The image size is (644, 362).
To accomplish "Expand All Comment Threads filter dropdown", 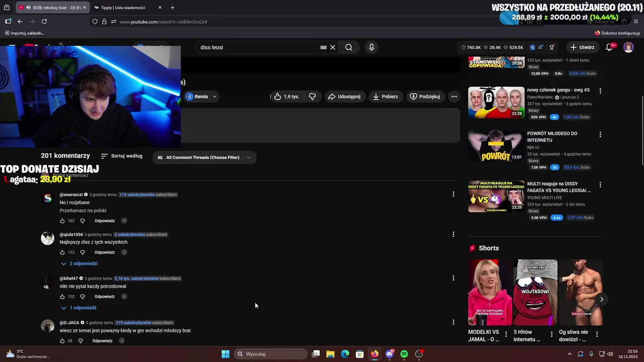I will click(204, 157).
